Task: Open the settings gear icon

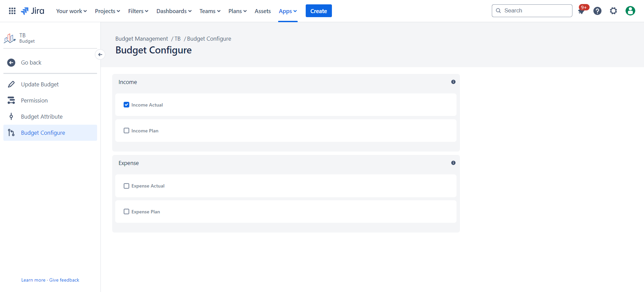Action: pyautogui.click(x=613, y=11)
